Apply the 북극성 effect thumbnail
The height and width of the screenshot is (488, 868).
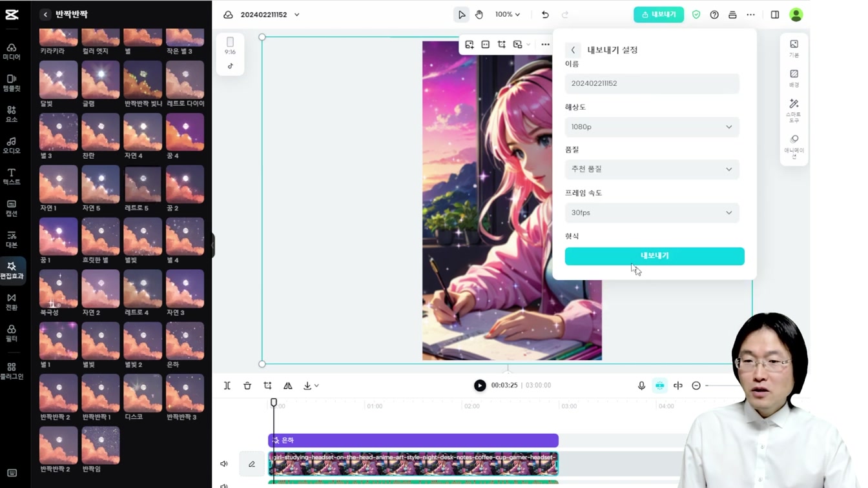point(59,289)
